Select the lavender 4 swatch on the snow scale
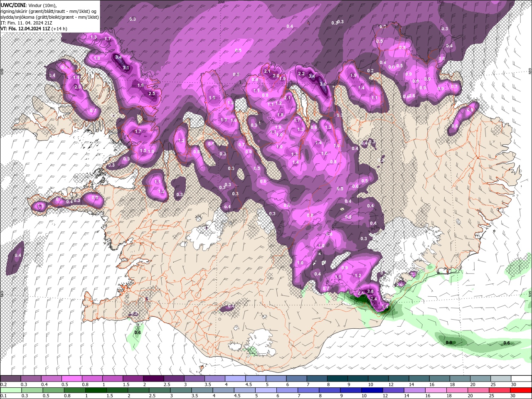 click(235, 379)
